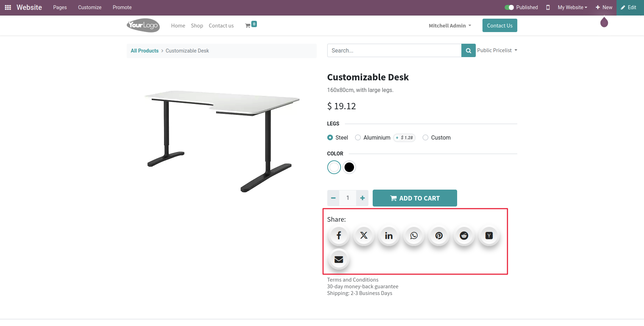Share product on Hacker News
This screenshot has width=644, height=326.
[x=489, y=235]
